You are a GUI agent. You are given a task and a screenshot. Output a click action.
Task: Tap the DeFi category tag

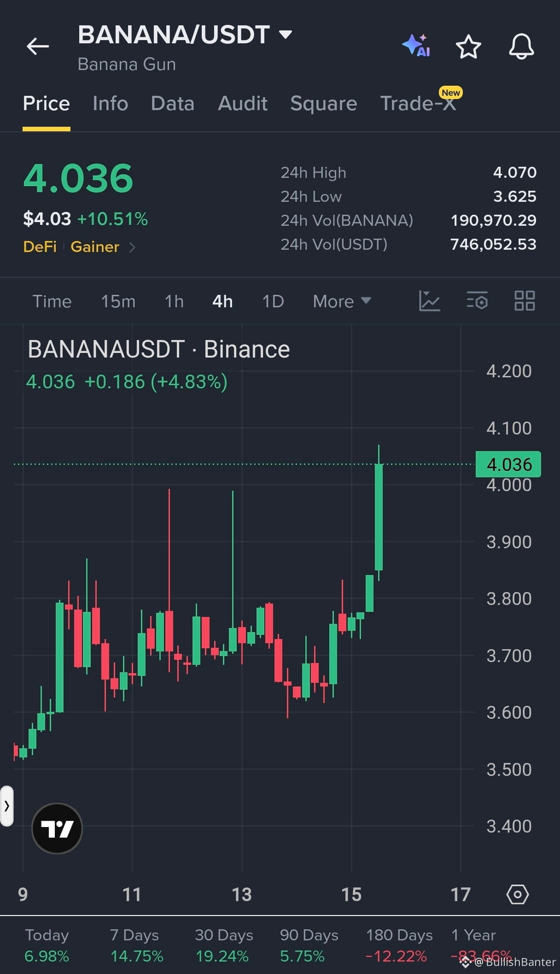(x=40, y=247)
